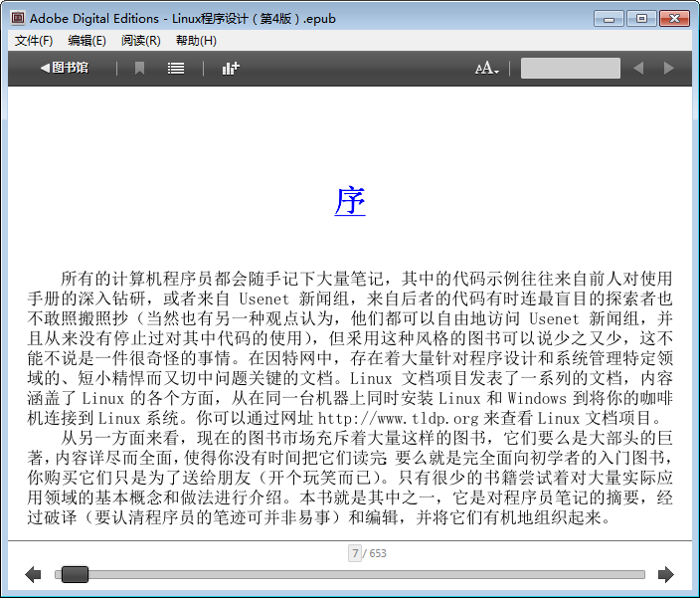Add a bookmark to this page
Image resolution: width=700 pixels, height=598 pixels.
pyautogui.click(x=139, y=69)
